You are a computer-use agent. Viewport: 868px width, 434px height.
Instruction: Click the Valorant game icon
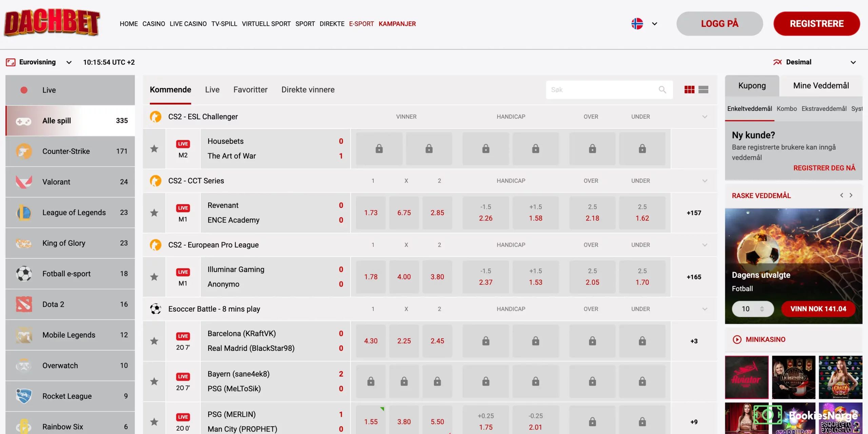pyautogui.click(x=24, y=182)
